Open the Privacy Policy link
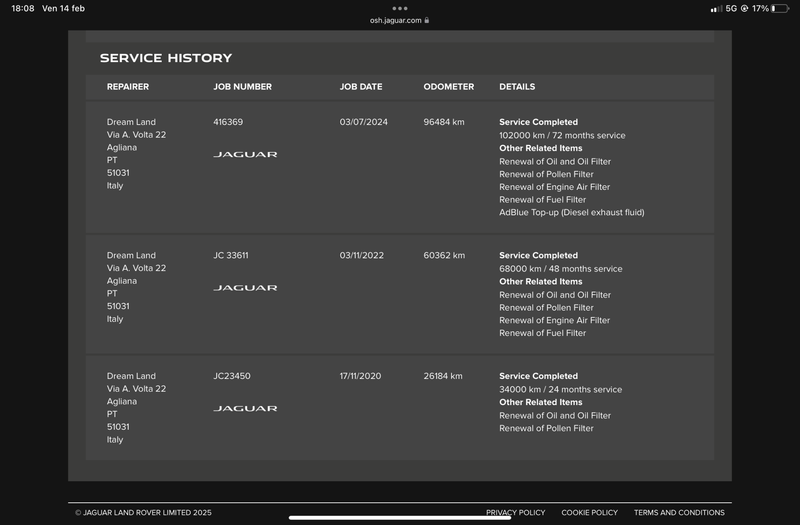The image size is (800, 525). [x=515, y=513]
